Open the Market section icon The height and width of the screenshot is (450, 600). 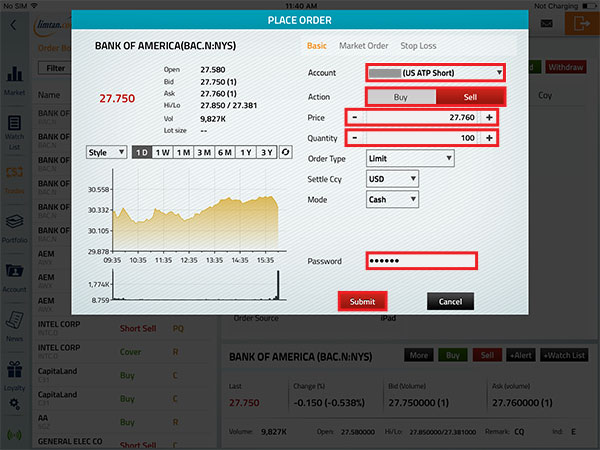pos(15,74)
